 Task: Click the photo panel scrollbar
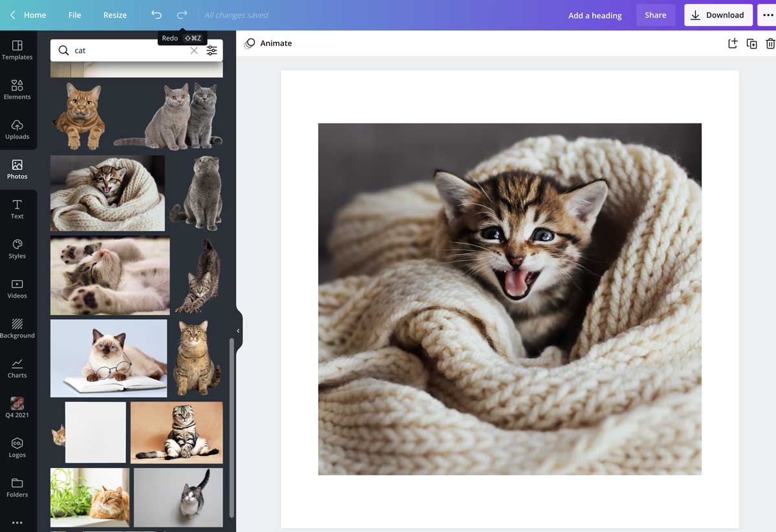tap(231, 427)
